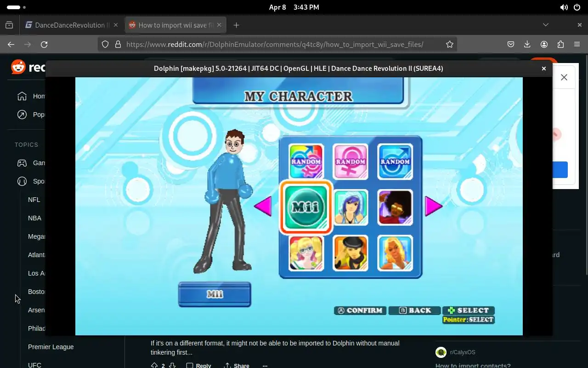Open the Reddit logo home link
588x368 pixels.
point(28,68)
